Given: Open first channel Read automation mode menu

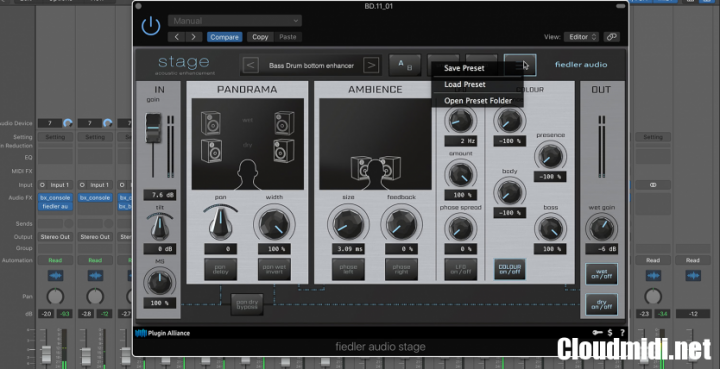Looking at the screenshot, I should (x=55, y=260).
